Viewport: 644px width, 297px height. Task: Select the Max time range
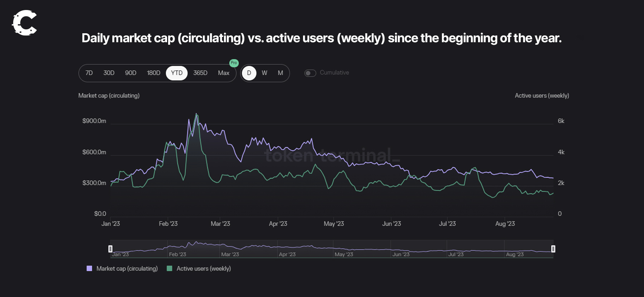(224, 73)
